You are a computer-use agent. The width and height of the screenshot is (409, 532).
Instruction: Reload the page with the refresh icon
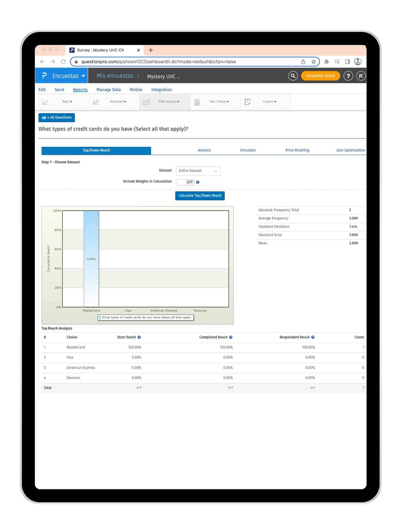tap(63, 62)
